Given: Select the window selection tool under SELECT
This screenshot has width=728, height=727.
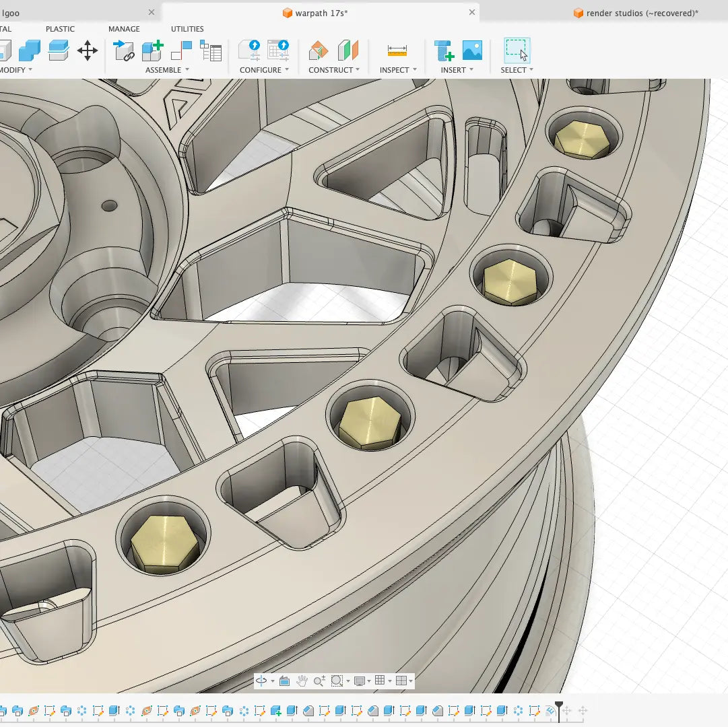Looking at the screenshot, I should (x=517, y=50).
